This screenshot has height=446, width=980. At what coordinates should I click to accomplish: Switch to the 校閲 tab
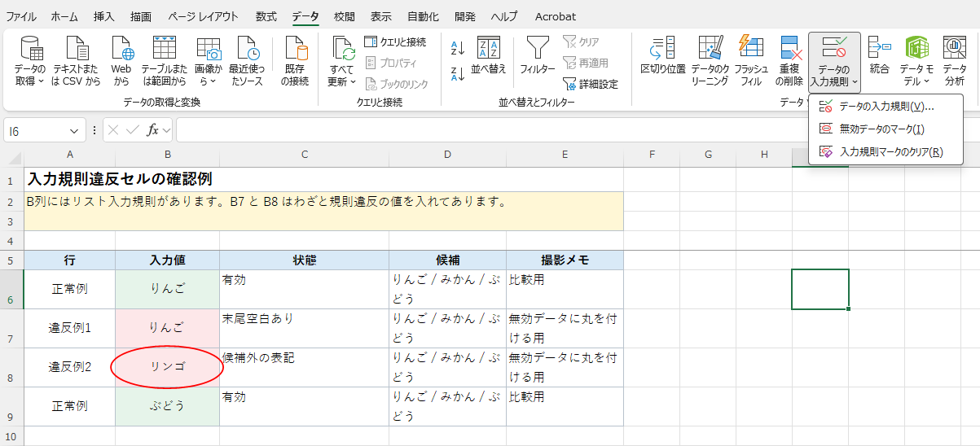coord(344,16)
